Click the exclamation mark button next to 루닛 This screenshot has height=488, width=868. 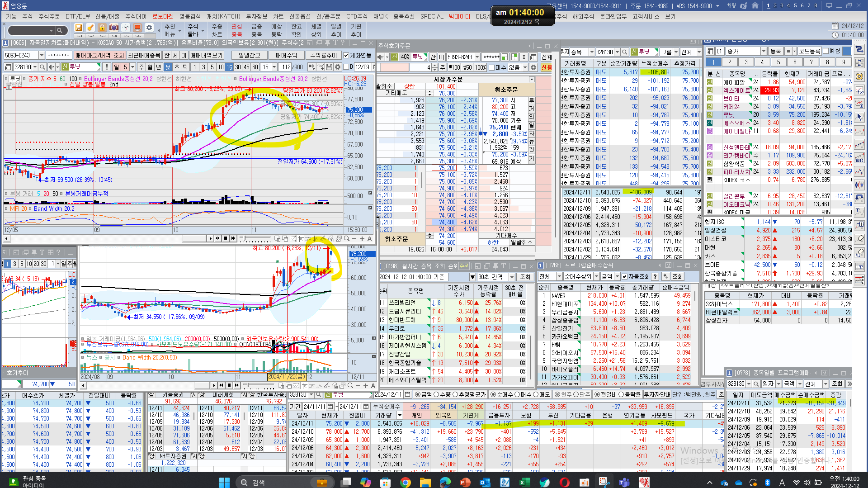click(x=107, y=67)
